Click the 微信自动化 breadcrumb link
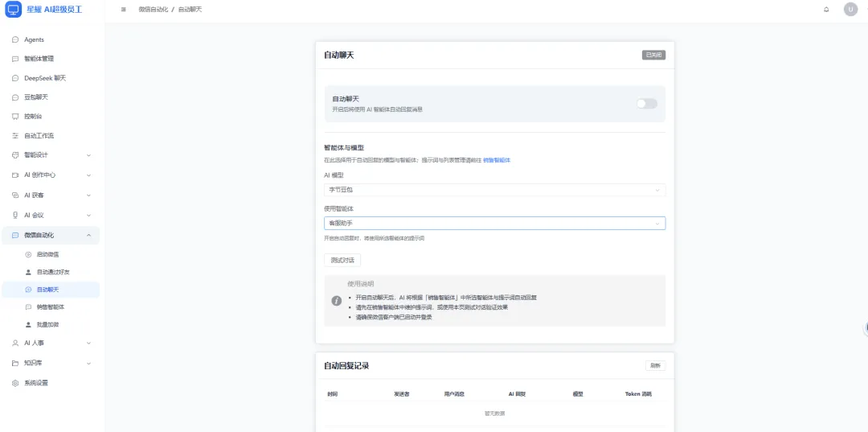Image resolution: width=868 pixels, height=432 pixels. [154, 10]
